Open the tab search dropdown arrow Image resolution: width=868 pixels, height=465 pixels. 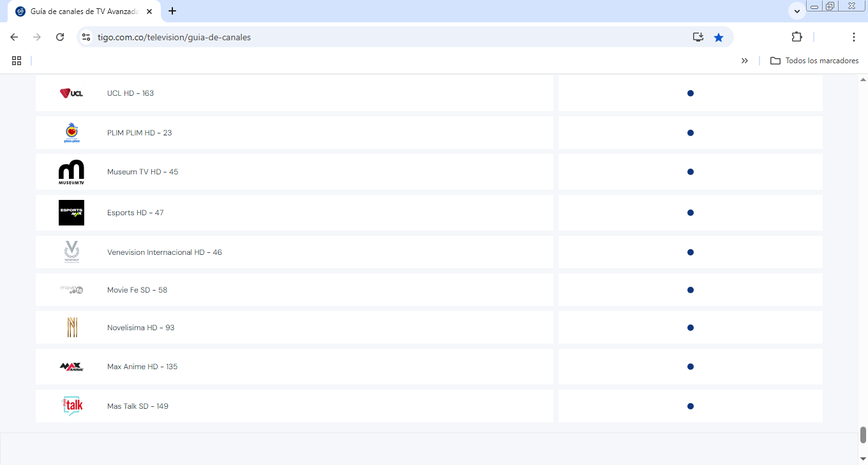click(797, 11)
